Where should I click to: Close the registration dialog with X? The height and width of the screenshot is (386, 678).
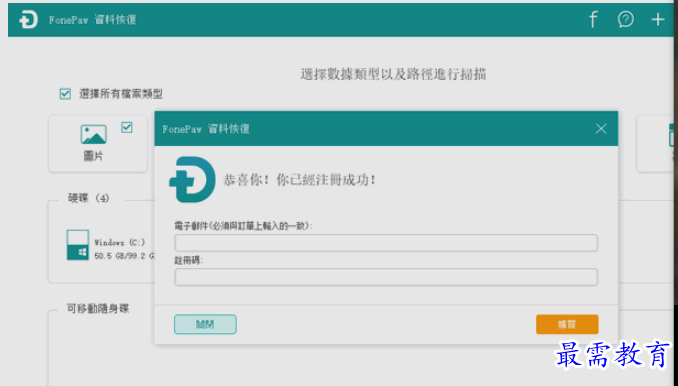601,129
